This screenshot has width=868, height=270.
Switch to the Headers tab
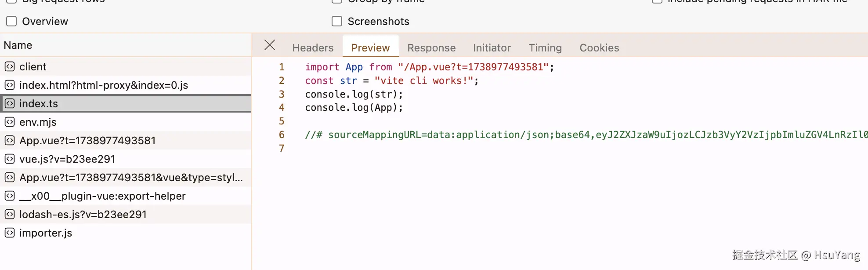[x=313, y=47]
